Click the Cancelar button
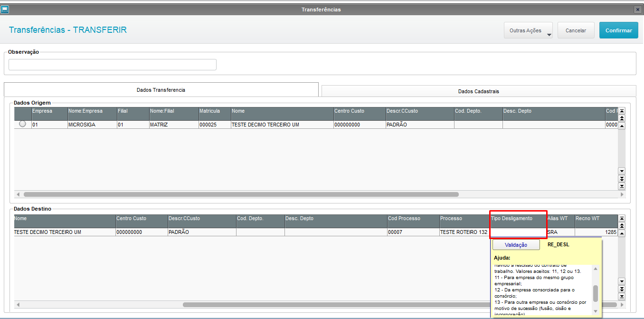The image size is (644, 319). [576, 30]
